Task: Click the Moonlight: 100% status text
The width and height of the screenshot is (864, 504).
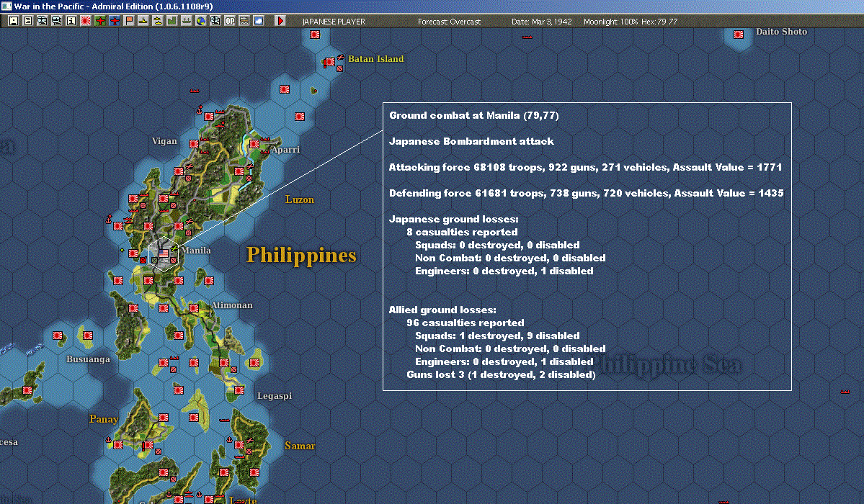Action: point(610,22)
